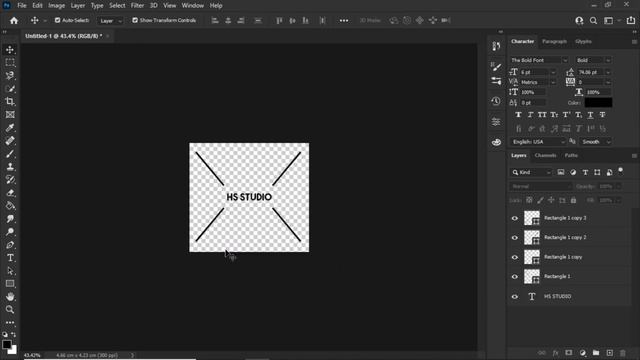640x360 pixels.
Task: Create a new group folder
Action: tap(596, 353)
